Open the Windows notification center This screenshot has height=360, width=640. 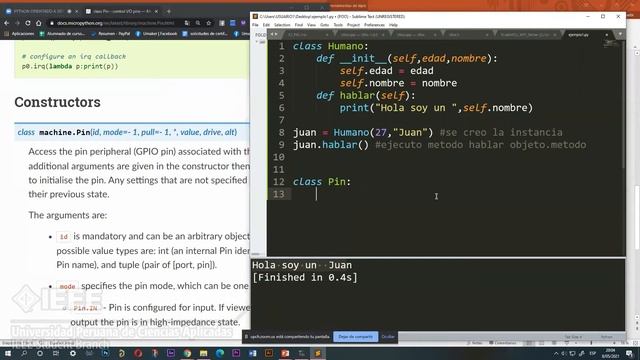pos(629,353)
